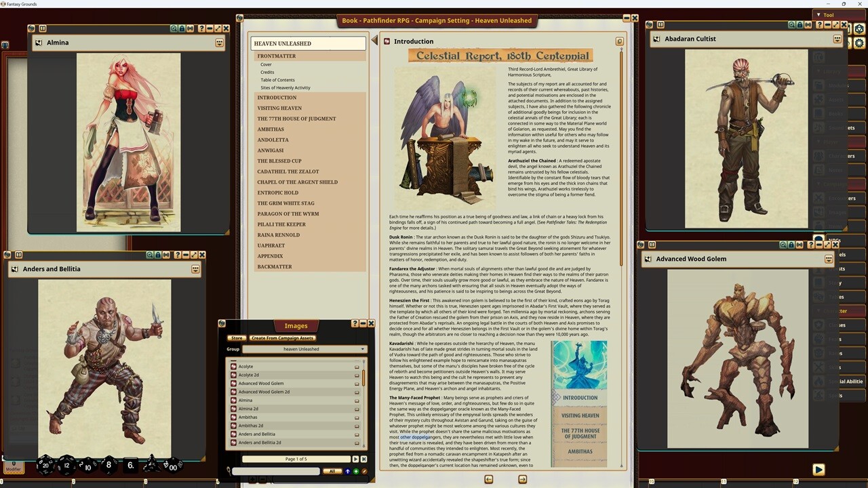Click the green plus icon in the Images window
The height and width of the screenshot is (488, 868).
pyautogui.click(x=356, y=470)
